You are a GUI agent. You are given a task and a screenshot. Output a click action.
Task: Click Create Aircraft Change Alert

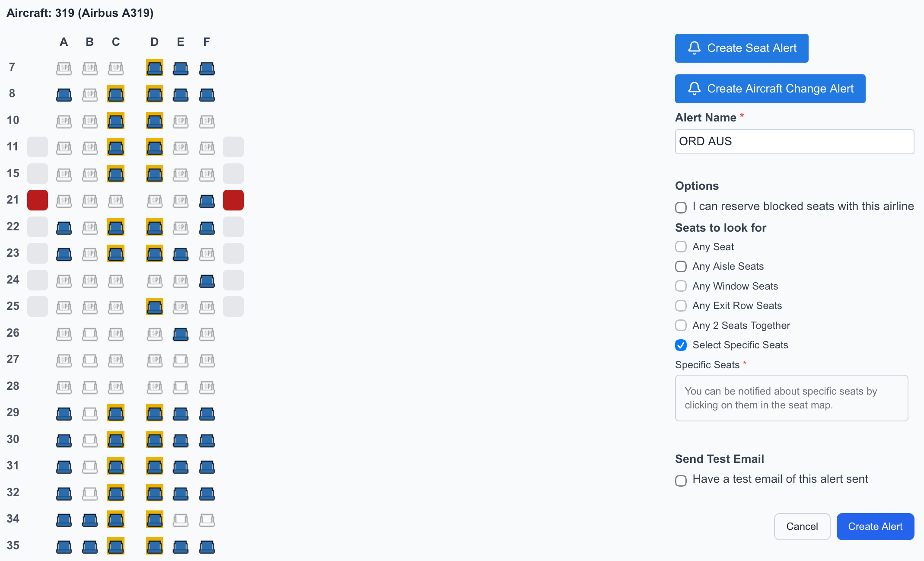coord(770,89)
